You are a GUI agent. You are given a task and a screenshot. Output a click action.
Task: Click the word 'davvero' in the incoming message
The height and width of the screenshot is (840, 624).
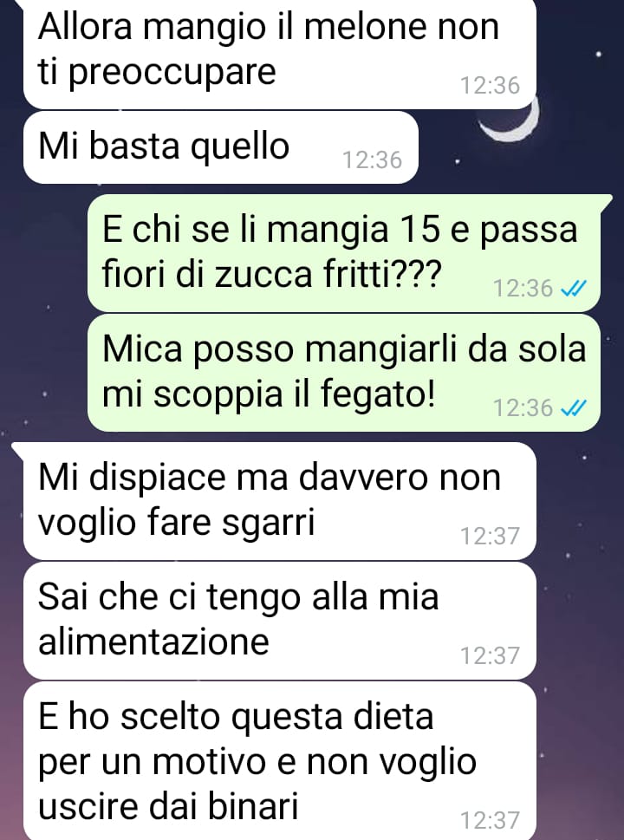coord(362,477)
